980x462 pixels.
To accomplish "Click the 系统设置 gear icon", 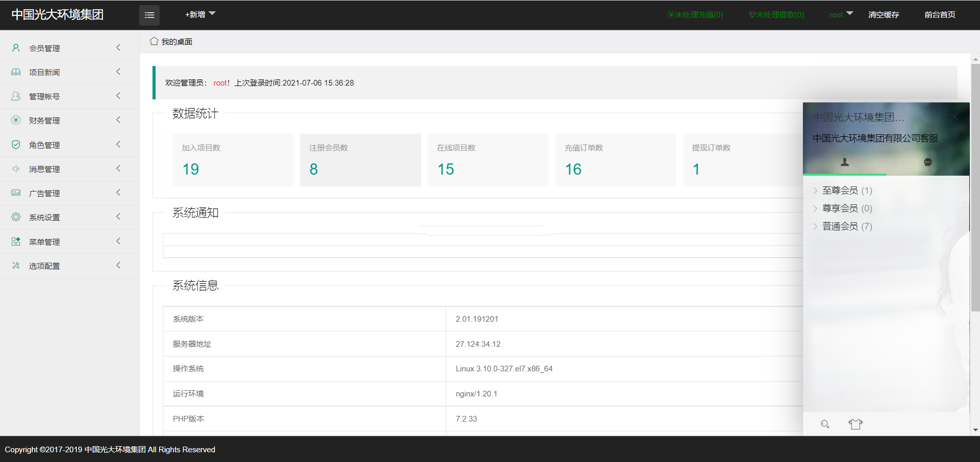I will pos(16,217).
